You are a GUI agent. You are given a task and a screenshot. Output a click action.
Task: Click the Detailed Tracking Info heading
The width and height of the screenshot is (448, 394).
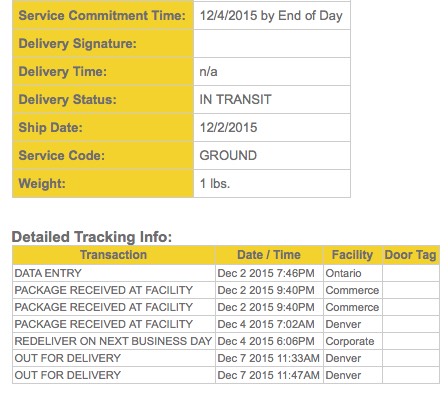click(92, 237)
